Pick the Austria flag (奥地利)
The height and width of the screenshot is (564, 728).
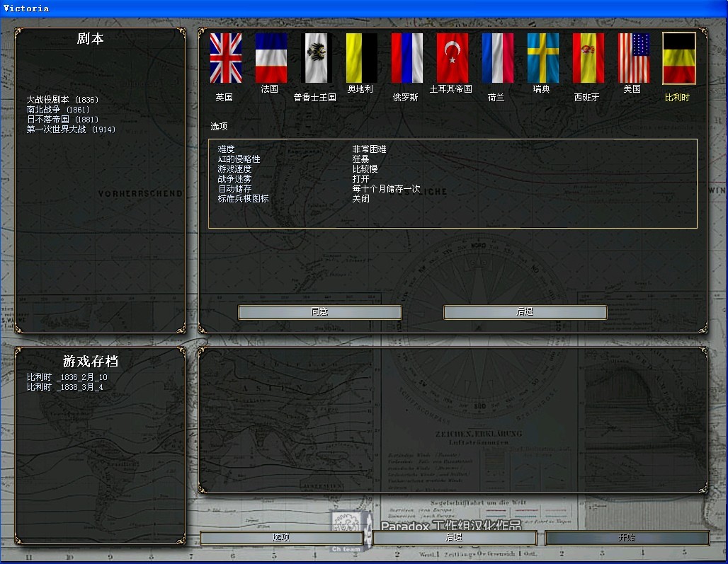coord(362,58)
